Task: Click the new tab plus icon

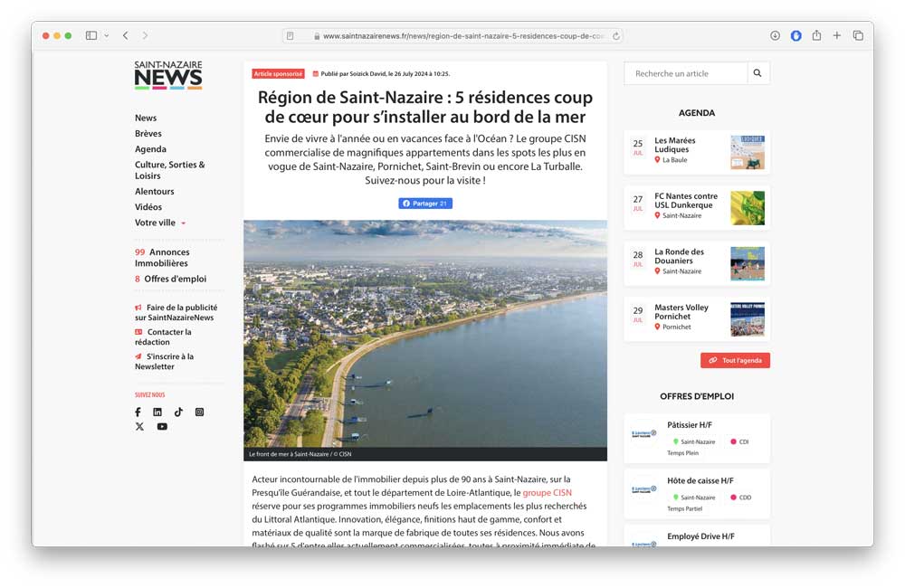Action: pos(837,34)
